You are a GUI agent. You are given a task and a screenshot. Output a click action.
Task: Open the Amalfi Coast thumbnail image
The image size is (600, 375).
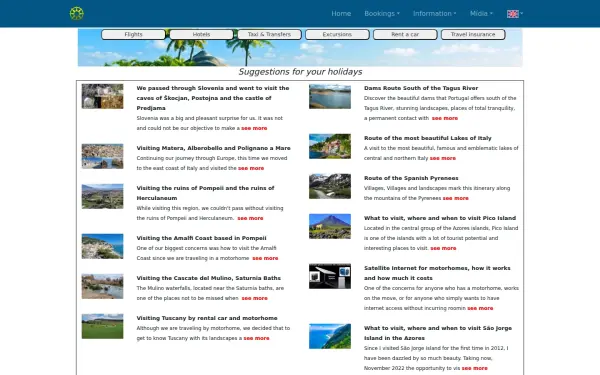click(103, 246)
